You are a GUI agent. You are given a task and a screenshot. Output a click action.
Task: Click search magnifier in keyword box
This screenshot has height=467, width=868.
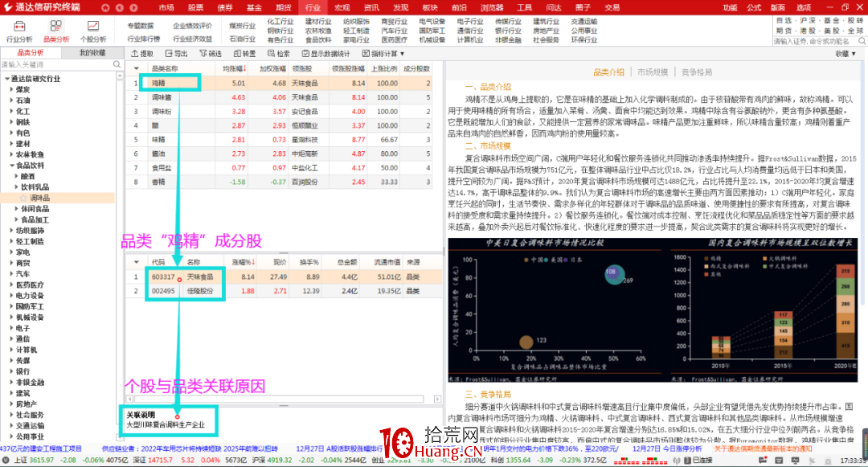pyautogui.click(x=117, y=65)
